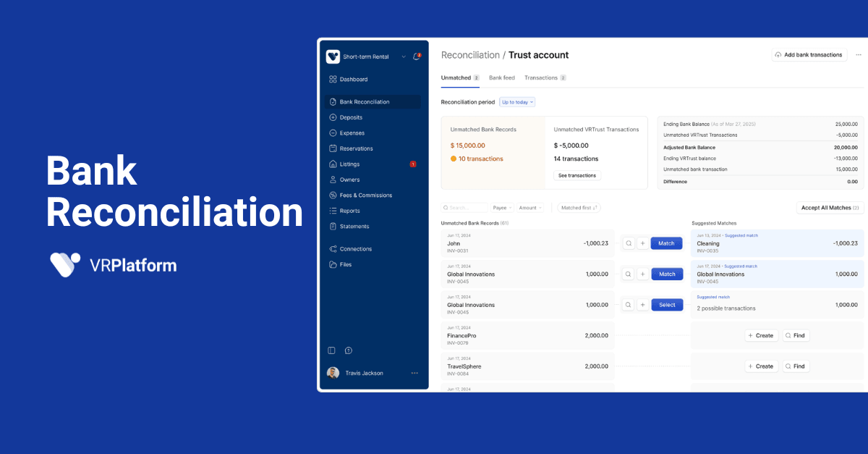Click Create in the FinancePro row

[x=761, y=336]
